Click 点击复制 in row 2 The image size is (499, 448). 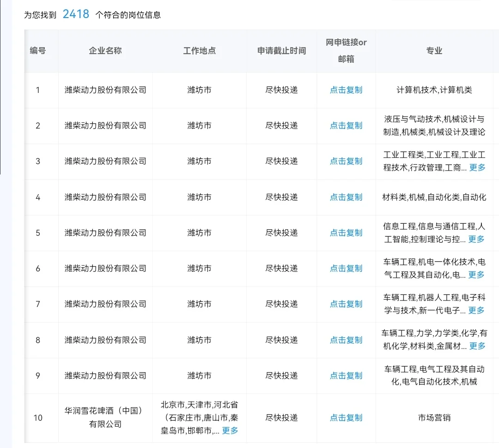click(346, 125)
